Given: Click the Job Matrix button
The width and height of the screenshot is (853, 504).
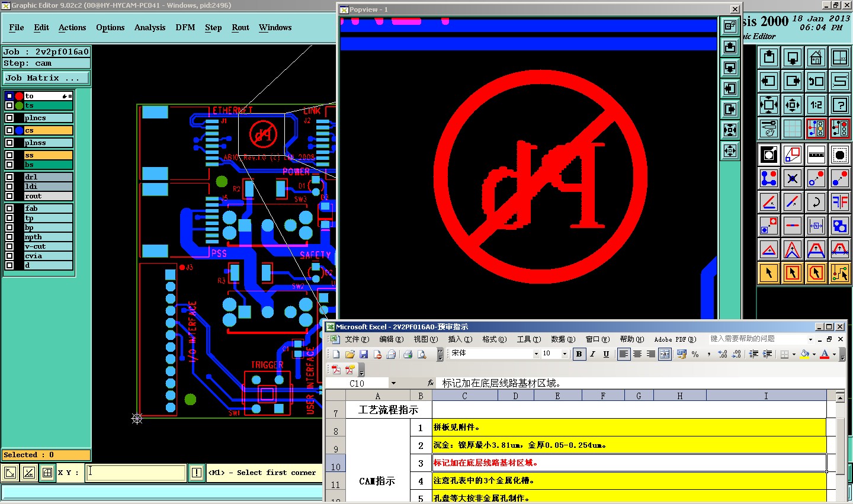Looking at the screenshot, I should 46,78.
